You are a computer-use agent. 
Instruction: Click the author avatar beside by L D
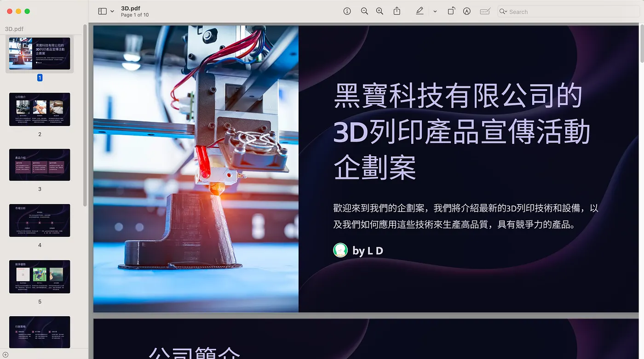[x=340, y=250]
